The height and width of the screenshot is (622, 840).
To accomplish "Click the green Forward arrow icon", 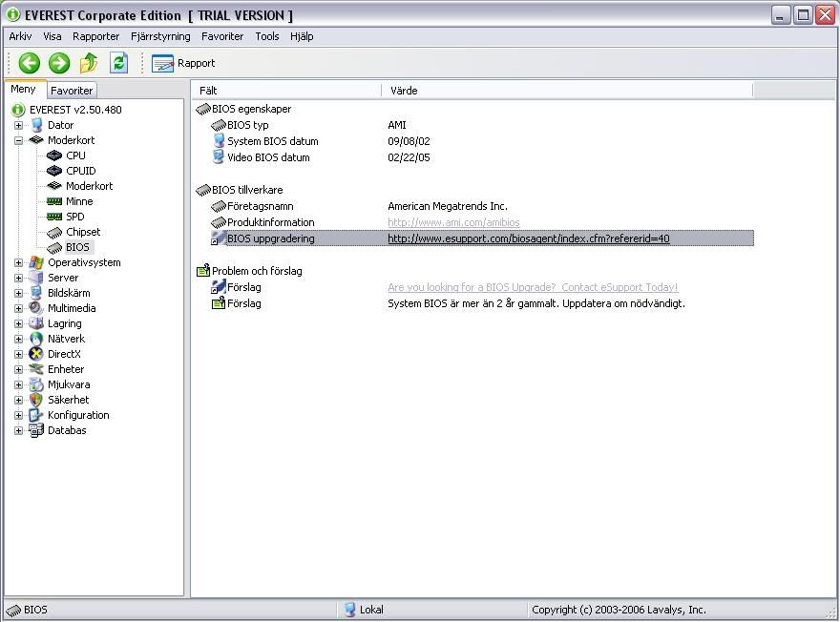I will [x=59, y=63].
